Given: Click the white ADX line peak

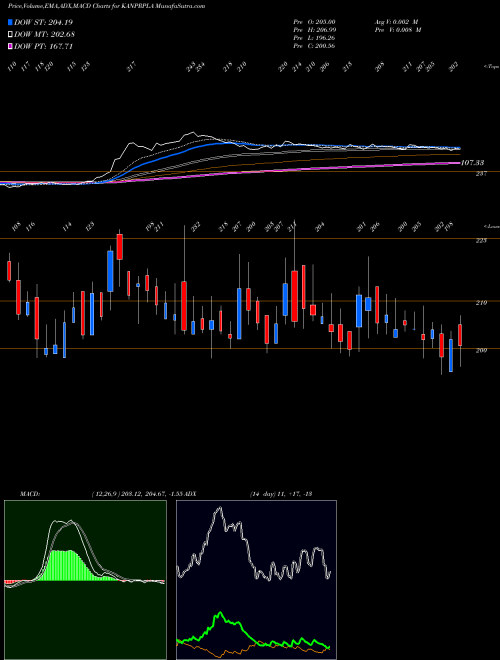Looking at the screenshot, I should (x=219, y=509).
